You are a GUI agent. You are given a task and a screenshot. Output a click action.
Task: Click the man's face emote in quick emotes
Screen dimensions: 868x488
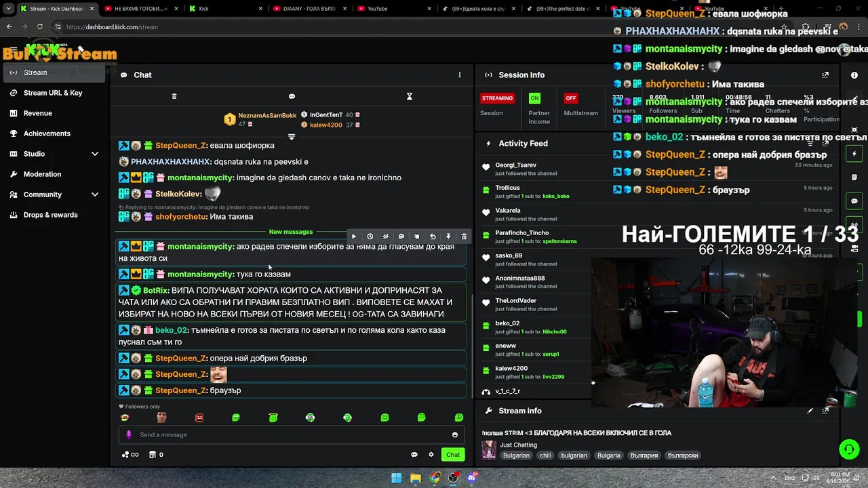pyautogui.click(x=161, y=418)
